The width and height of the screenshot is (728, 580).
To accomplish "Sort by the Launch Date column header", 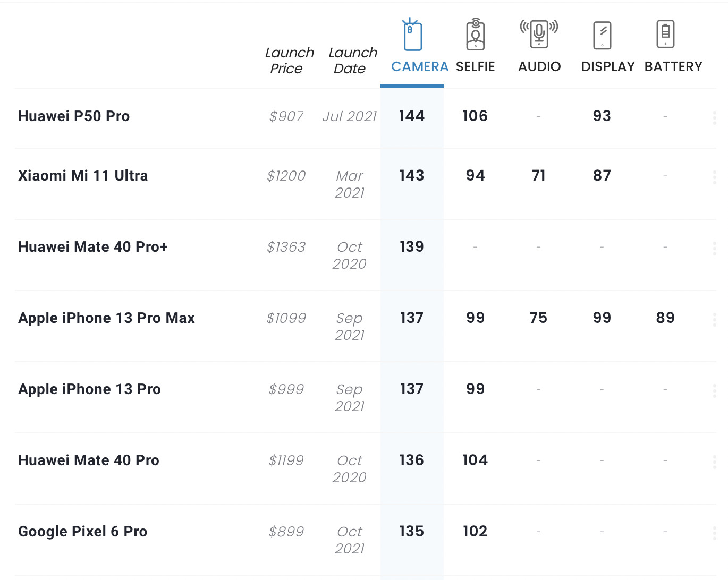I will (352, 61).
